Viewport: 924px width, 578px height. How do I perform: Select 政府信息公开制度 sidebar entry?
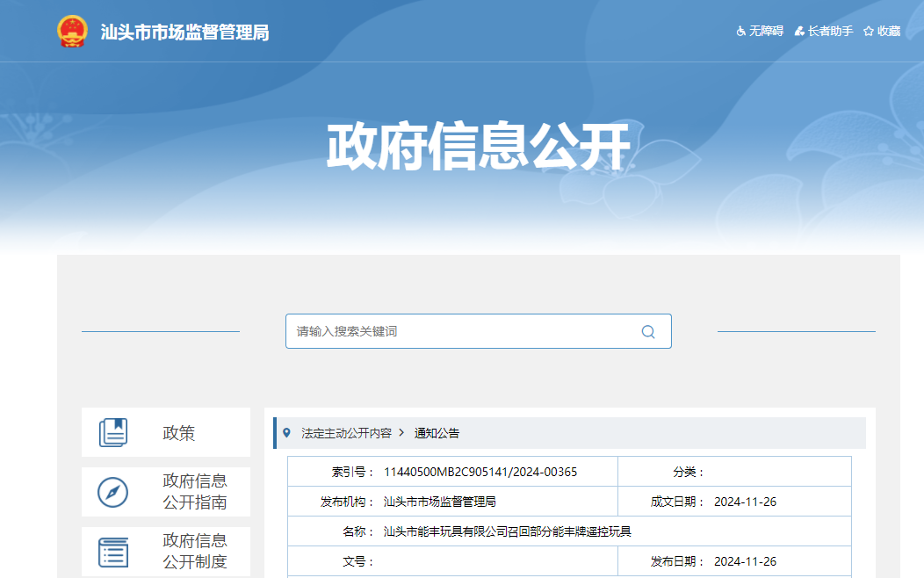click(x=194, y=551)
